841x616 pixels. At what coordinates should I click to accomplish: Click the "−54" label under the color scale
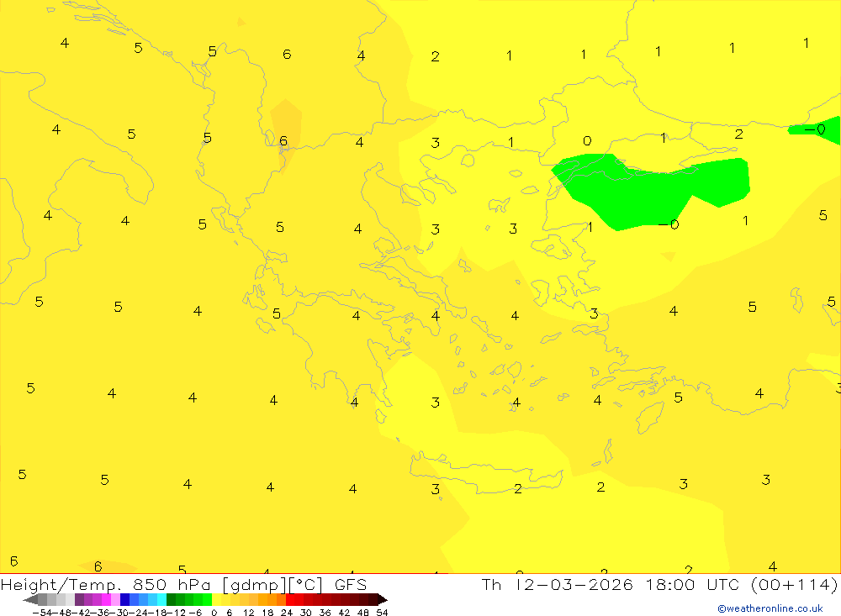click(x=42, y=613)
